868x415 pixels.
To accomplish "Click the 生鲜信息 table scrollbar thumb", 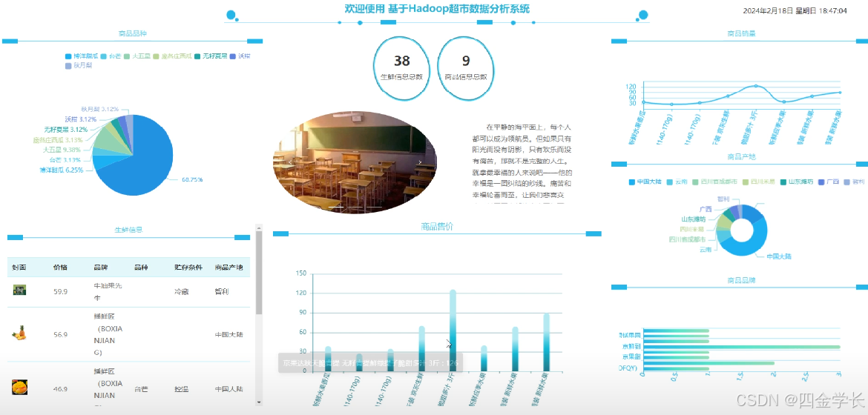I will coord(258,273).
